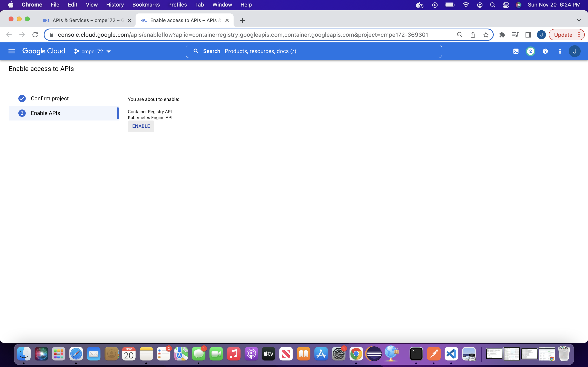Screen dimensions: 588x367
Task: Reload the current page
Action: (x=35, y=35)
